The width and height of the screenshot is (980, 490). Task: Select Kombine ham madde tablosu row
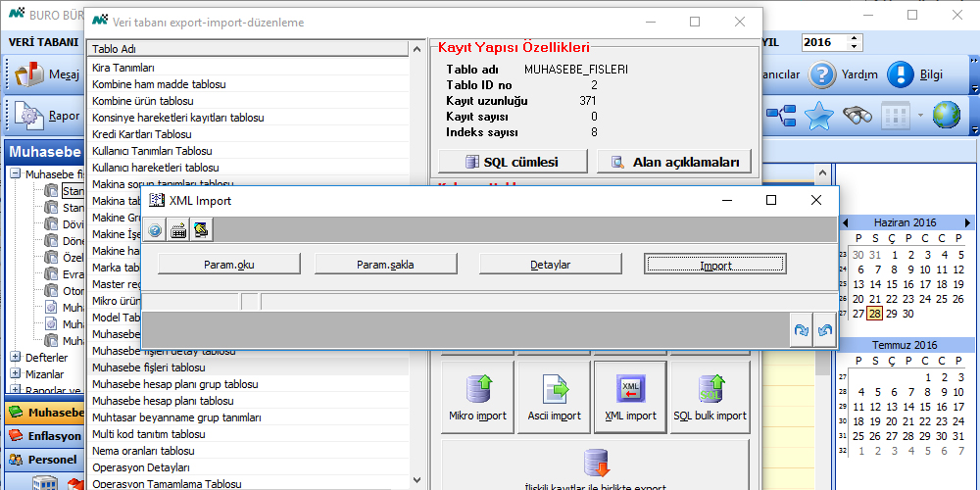click(248, 84)
